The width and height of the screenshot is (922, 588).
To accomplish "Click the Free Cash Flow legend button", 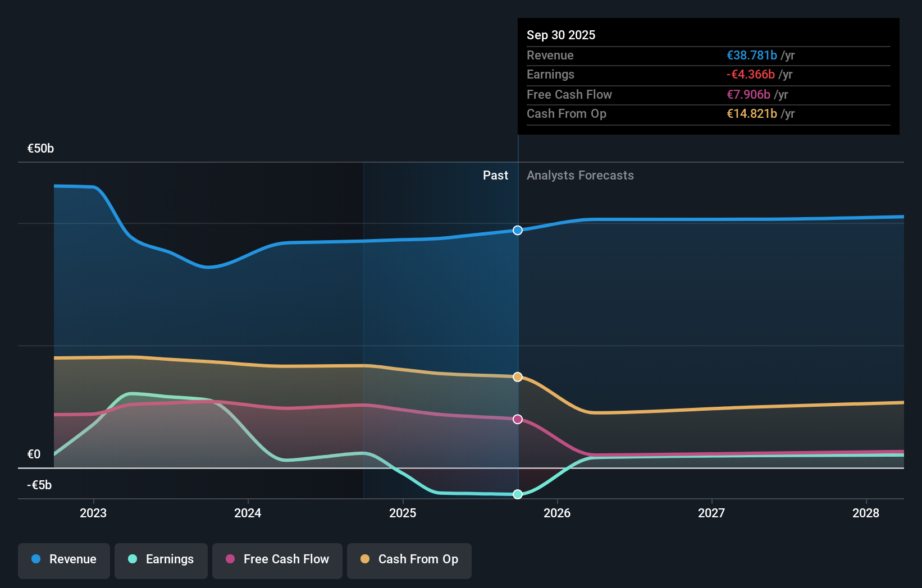I will [277, 559].
